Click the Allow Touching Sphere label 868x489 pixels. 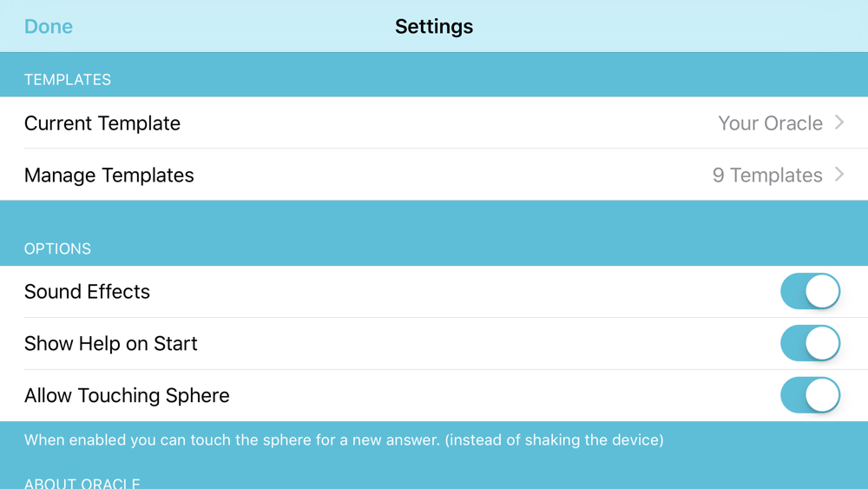click(x=127, y=395)
